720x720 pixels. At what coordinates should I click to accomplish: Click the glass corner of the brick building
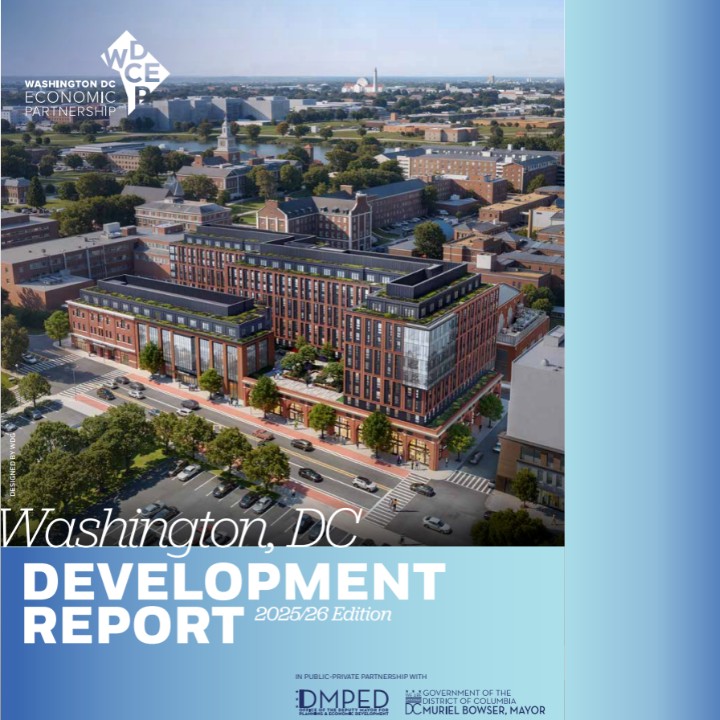coord(429,350)
